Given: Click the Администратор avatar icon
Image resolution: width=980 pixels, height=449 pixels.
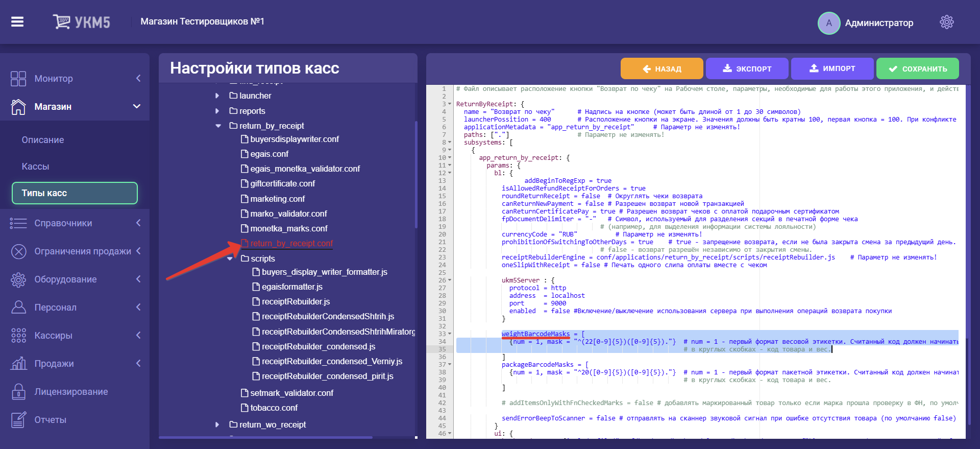Looking at the screenshot, I should tap(829, 23).
